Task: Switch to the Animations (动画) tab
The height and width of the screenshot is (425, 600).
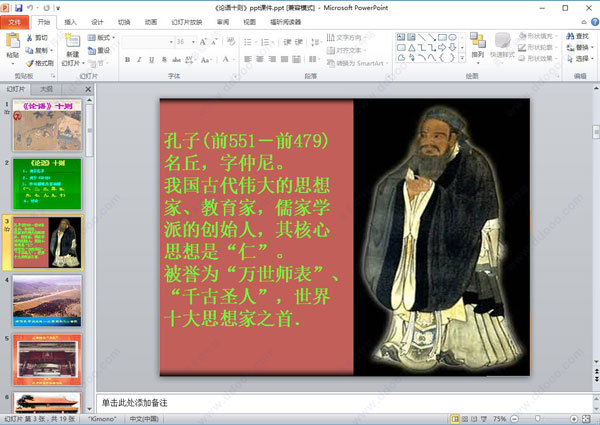Action: [x=151, y=22]
